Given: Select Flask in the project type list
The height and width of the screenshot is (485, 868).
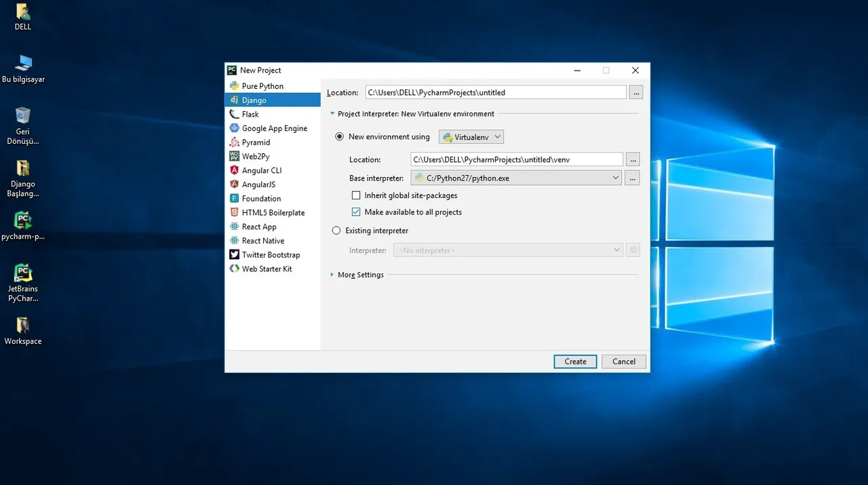Looking at the screenshot, I should [x=273, y=114].
